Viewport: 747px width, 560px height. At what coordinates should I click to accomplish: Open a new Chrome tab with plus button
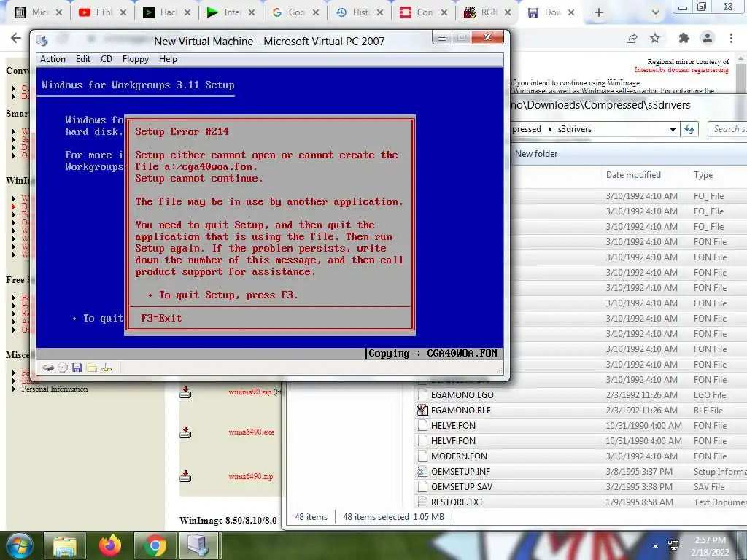(x=599, y=13)
